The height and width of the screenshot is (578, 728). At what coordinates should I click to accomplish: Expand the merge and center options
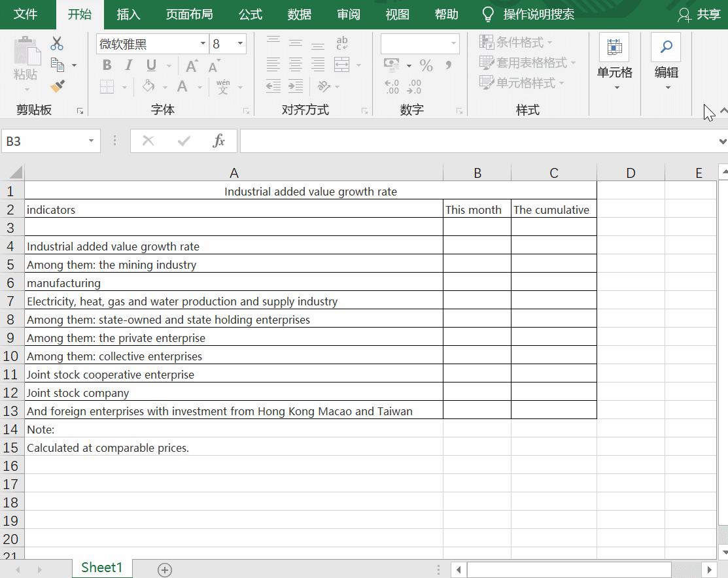[358, 65]
